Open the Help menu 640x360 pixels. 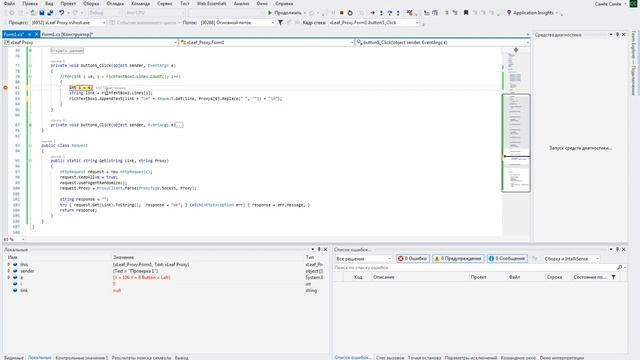pos(284,4)
